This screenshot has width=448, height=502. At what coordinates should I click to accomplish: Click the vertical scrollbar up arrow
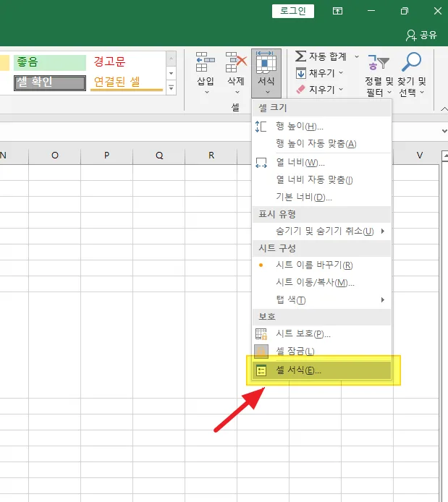click(445, 156)
